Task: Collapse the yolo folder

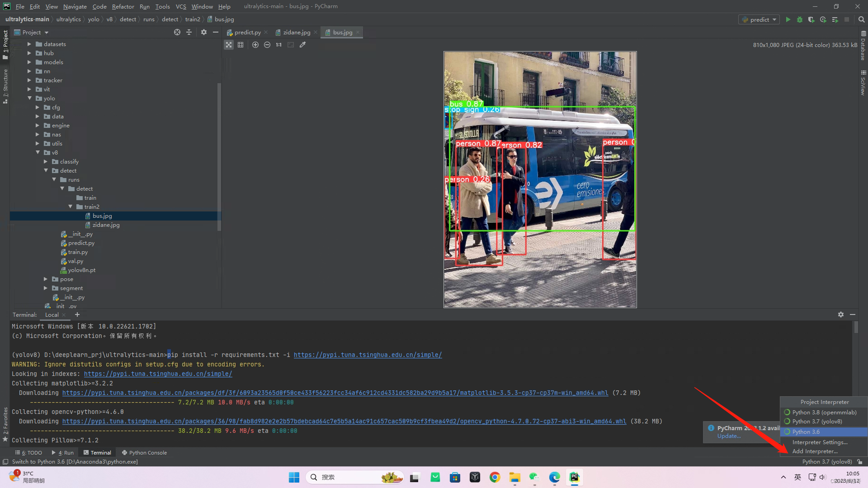Action: coord(29,99)
